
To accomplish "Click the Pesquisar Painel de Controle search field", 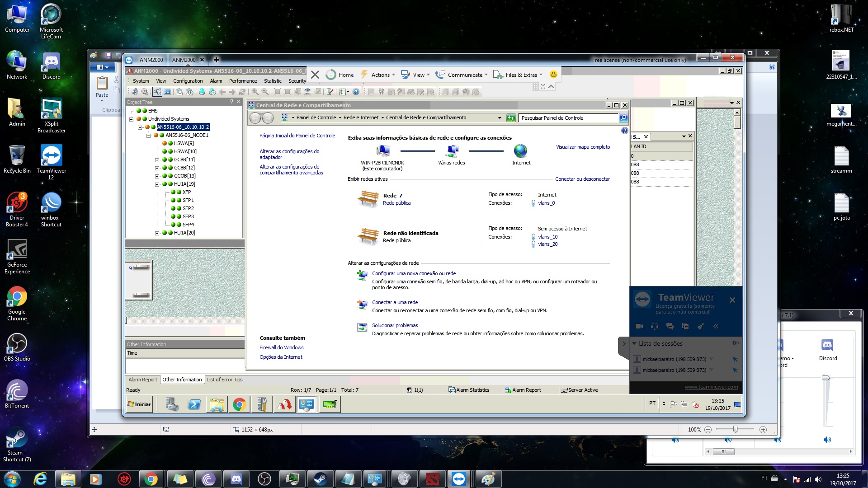I will (568, 118).
